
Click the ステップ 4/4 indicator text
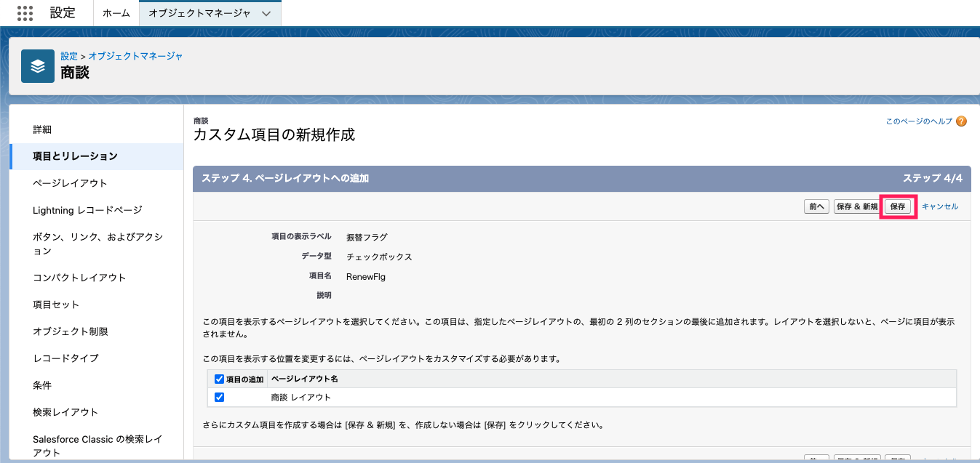click(933, 178)
